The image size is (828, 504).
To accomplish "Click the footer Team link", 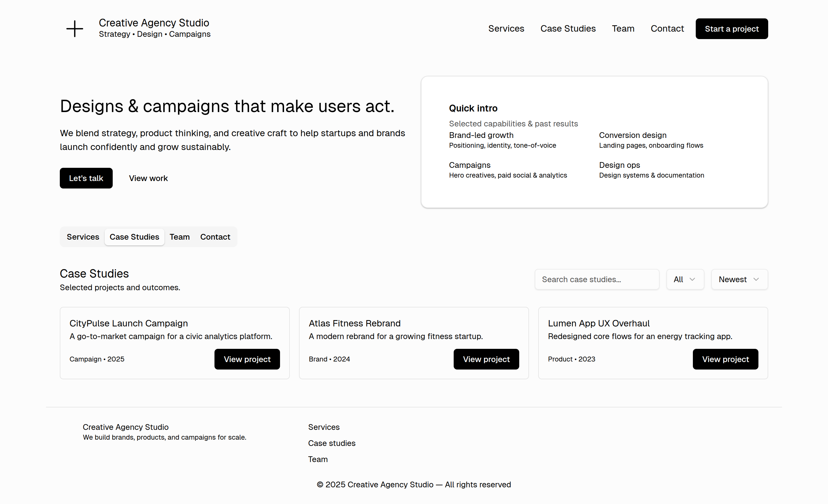I will click(x=318, y=459).
